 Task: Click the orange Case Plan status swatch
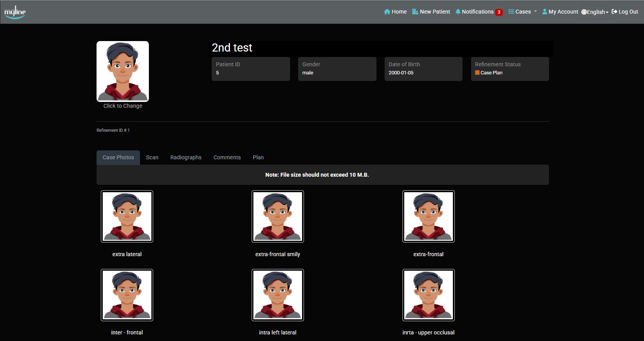coord(477,72)
